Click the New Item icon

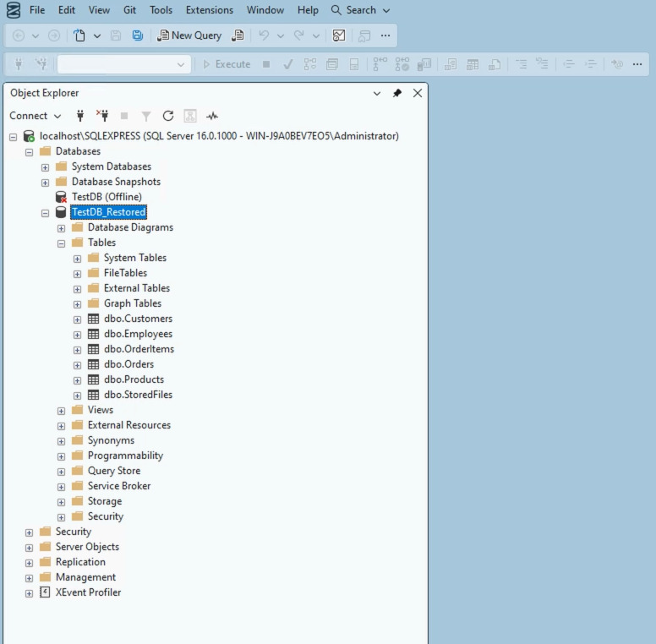pyautogui.click(x=79, y=35)
